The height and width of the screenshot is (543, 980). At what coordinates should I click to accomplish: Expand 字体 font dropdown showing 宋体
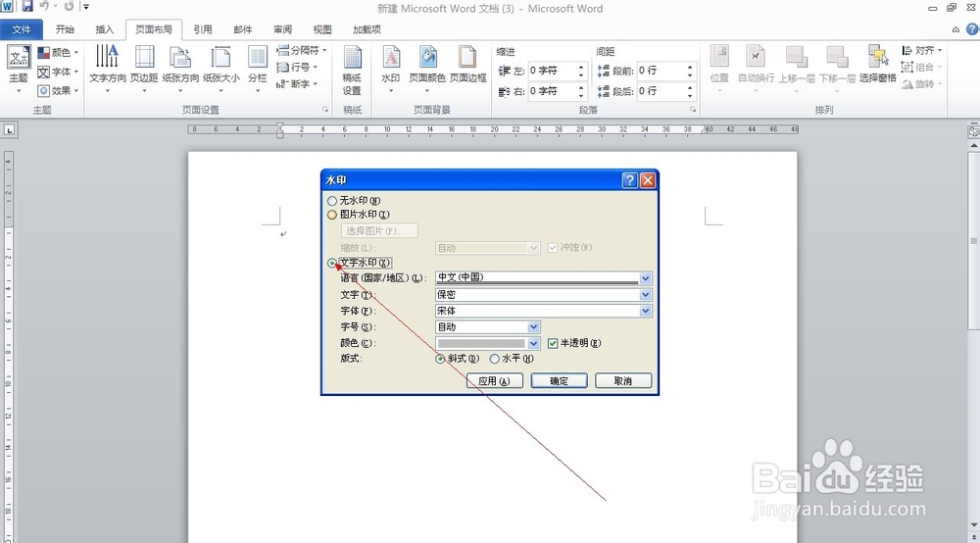tap(646, 311)
